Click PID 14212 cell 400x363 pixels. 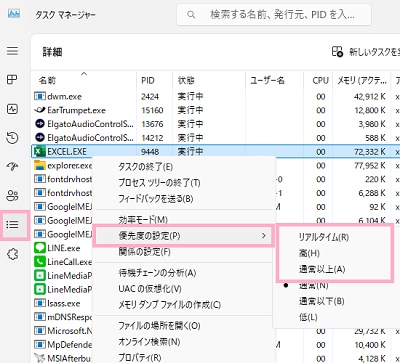coord(152,138)
